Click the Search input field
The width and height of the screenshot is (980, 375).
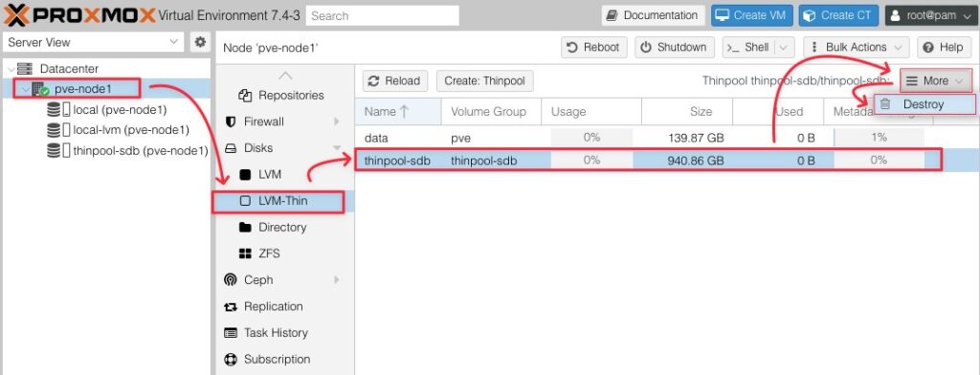pos(383,15)
